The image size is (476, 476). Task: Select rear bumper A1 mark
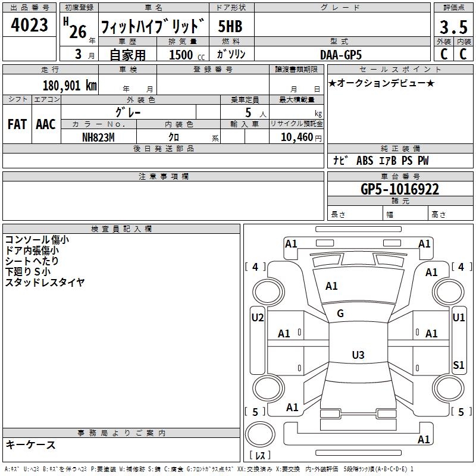[x=424, y=439]
